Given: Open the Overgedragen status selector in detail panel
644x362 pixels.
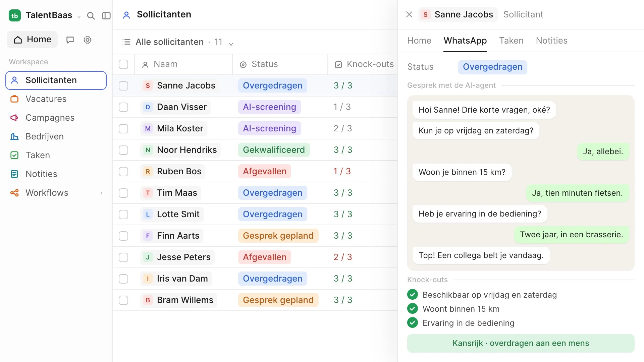Looking at the screenshot, I should (492, 67).
